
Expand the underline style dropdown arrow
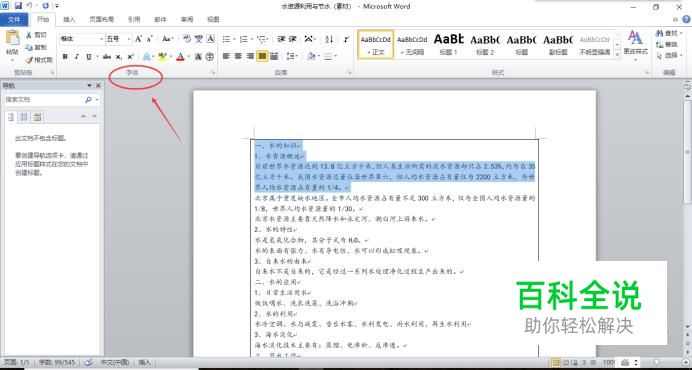pyautogui.click(x=97, y=57)
